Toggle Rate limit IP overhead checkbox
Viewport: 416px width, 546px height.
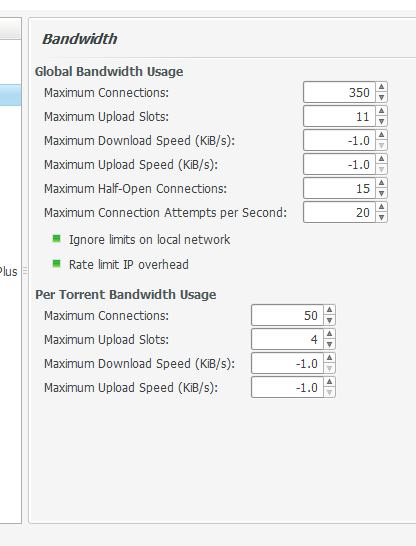point(56,264)
